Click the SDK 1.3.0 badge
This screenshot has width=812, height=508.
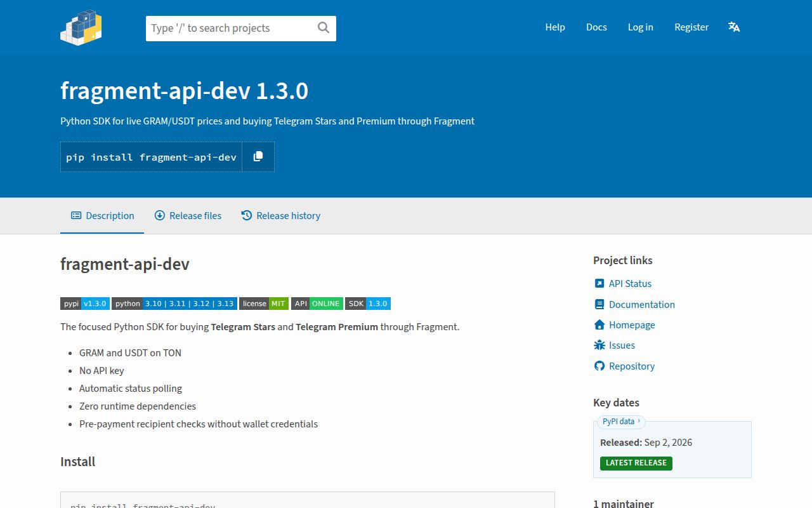[x=368, y=304]
